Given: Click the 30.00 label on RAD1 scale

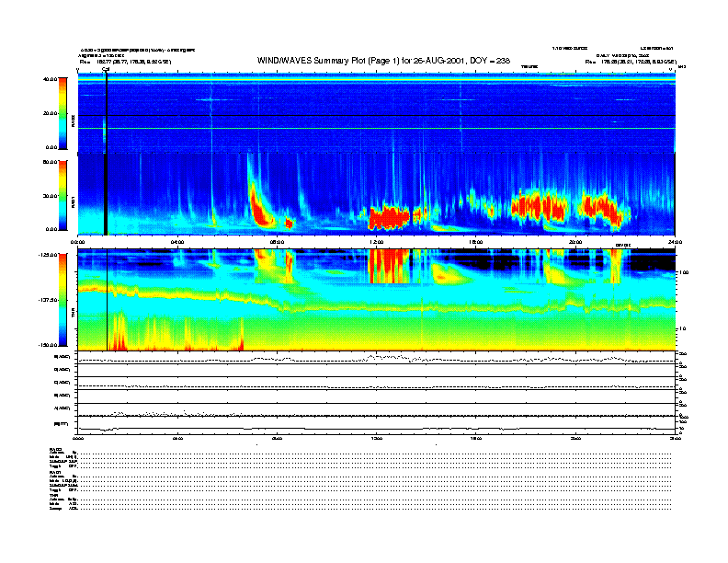Looking at the screenshot, I should (50, 196).
